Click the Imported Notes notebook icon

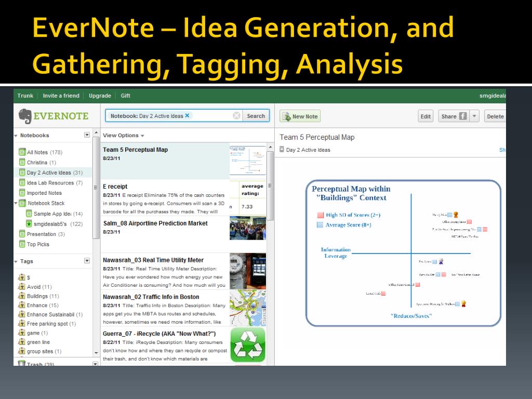22,193
